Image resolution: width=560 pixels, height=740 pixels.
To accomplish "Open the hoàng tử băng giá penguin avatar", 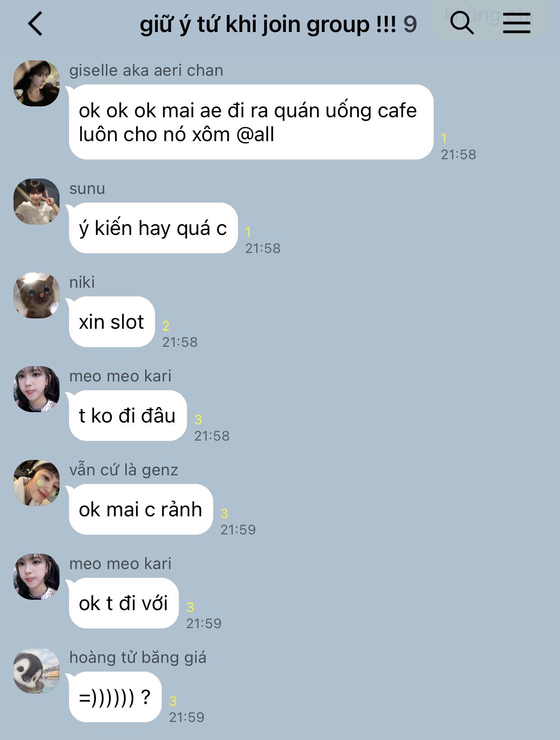I will point(37,671).
